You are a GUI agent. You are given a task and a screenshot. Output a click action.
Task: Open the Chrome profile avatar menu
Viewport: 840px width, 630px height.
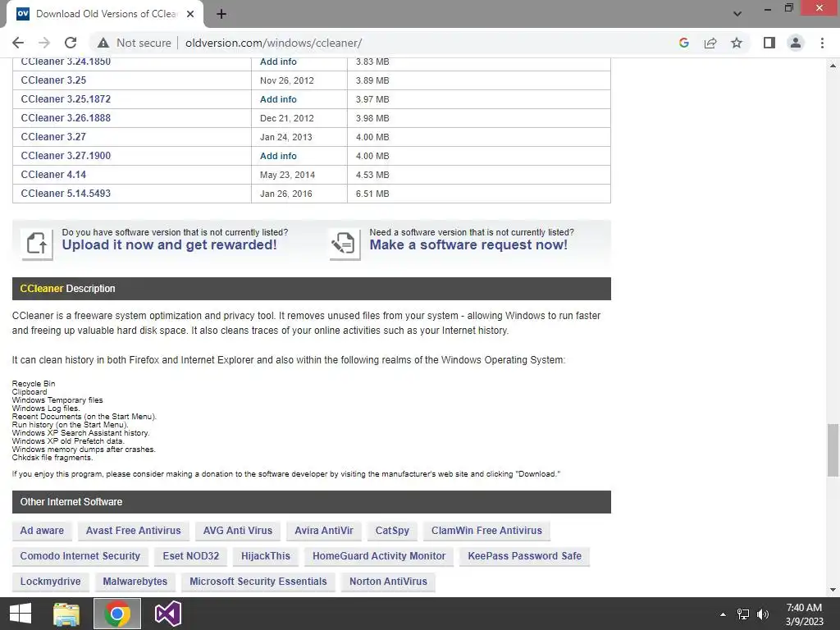click(x=796, y=43)
